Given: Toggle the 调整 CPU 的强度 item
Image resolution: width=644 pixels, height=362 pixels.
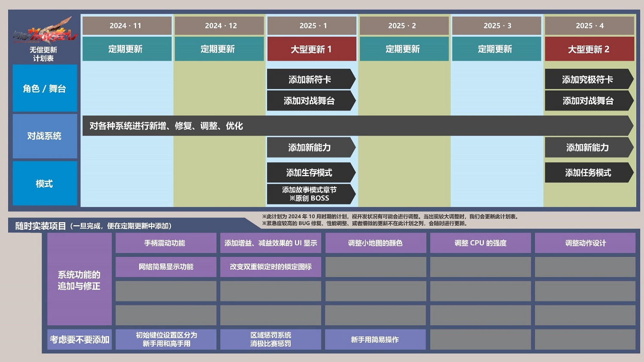Looking at the screenshot, I should 480,243.
